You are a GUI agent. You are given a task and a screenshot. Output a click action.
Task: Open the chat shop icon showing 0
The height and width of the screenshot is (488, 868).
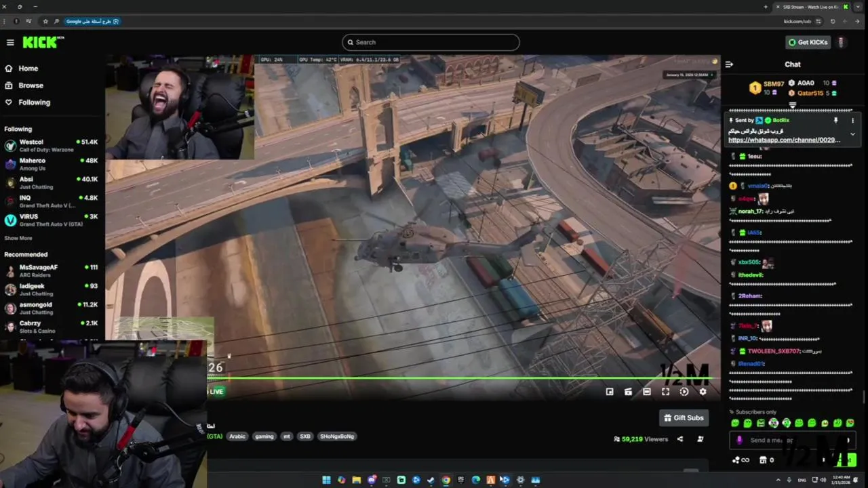[x=766, y=460]
